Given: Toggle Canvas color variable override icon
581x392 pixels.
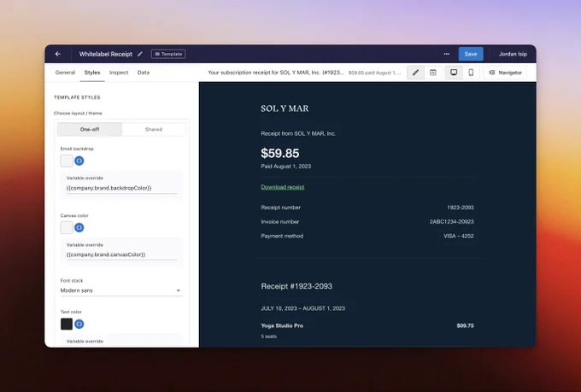Looking at the screenshot, I should point(79,227).
